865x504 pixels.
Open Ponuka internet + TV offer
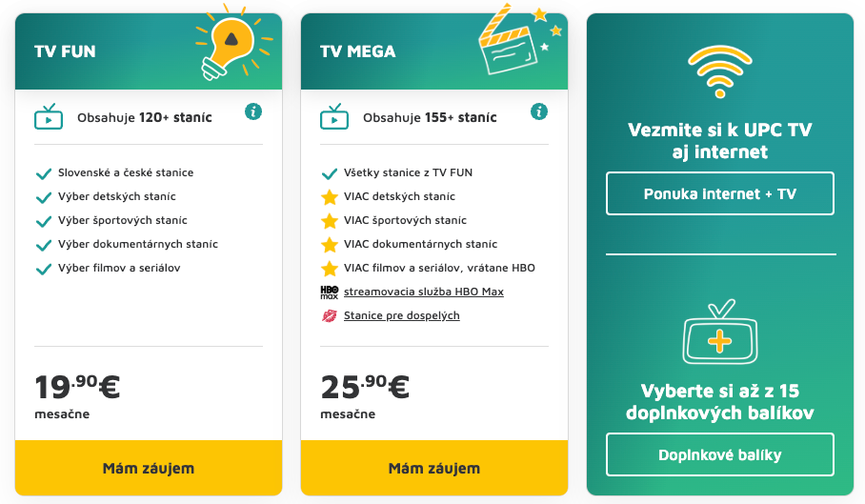tap(720, 193)
